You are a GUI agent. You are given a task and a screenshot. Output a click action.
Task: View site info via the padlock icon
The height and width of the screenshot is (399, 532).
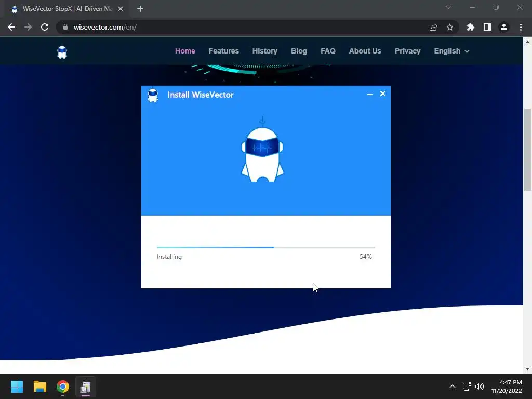click(65, 27)
